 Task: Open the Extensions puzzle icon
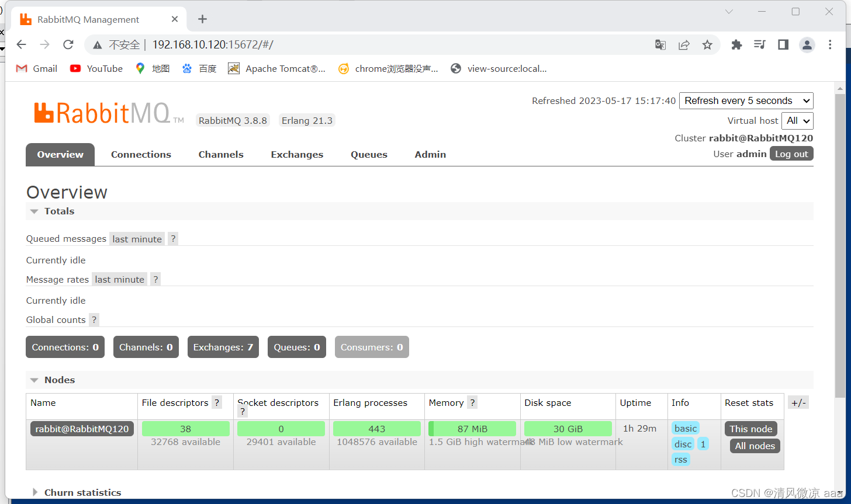tap(736, 44)
